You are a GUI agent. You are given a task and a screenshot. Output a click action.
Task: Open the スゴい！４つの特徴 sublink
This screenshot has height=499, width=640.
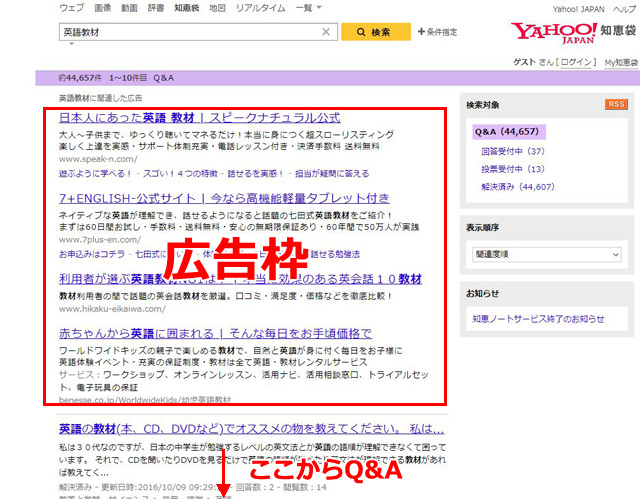180,173
